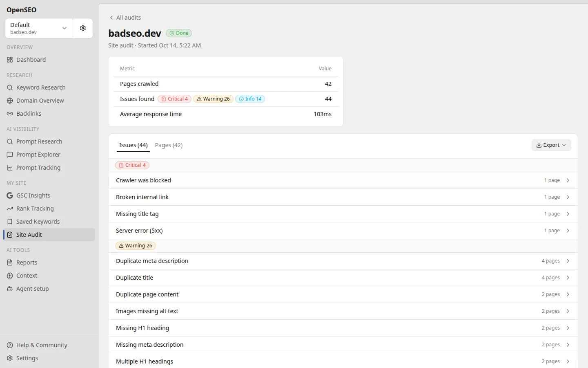The width and height of the screenshot is (588, 368).
Task: Click the Site Audit clipboard icon
Action: pos(10,235)
